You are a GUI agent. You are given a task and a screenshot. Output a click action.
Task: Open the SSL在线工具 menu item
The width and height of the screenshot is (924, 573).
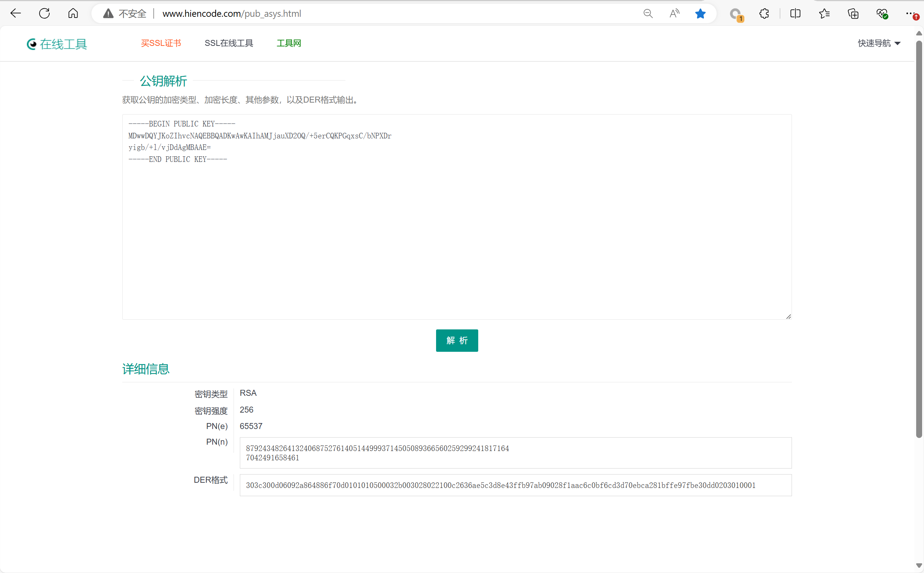pyautogui.click(x=229, y=43)
